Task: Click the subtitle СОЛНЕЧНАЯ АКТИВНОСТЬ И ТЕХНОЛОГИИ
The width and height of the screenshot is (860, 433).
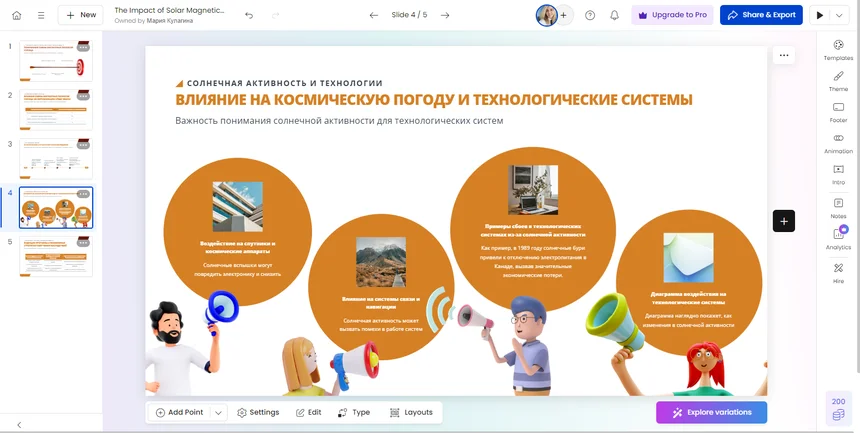Action: click(285, 83)
